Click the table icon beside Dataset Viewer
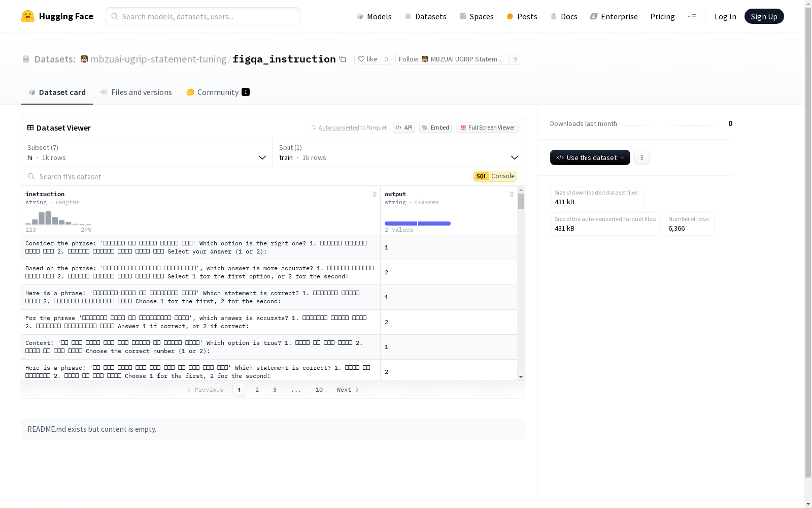This screenshot has width=812, height=508. [x=30, y=128]
